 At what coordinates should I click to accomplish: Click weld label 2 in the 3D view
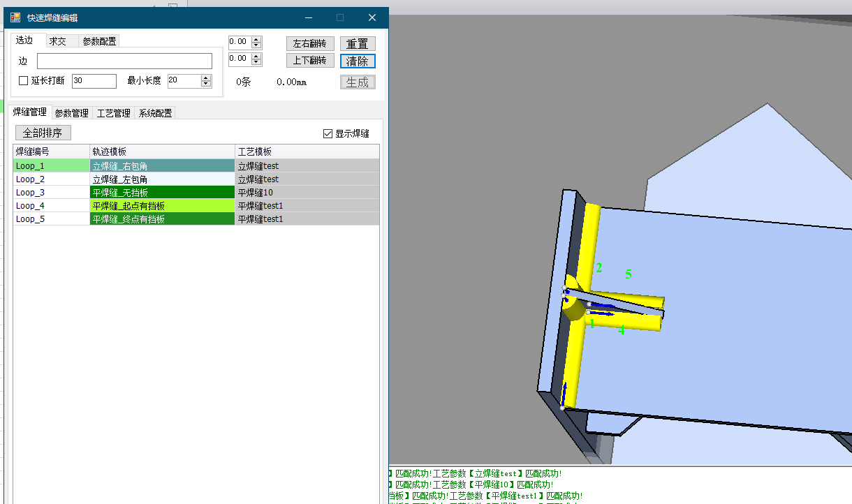pyautogui.click(x=599, y=267)
